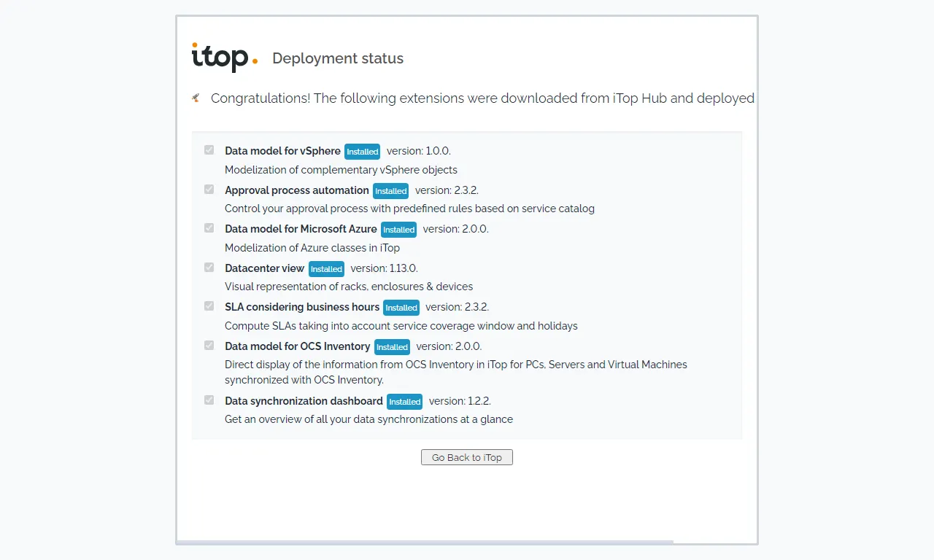Click the 'SLA considering business hours' title
The width and height of the screenshot is (934, 560).
(302, 307)
